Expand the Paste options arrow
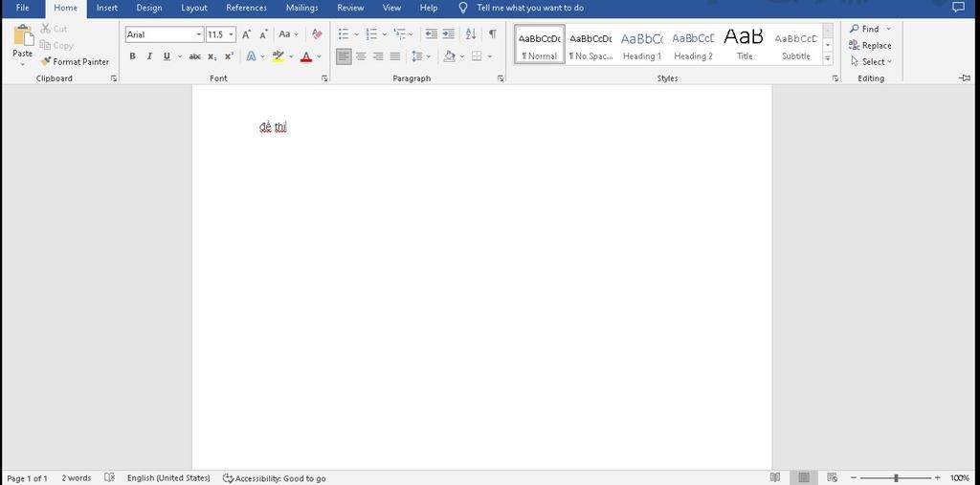980x485 pixels. [x=23, y=64]
